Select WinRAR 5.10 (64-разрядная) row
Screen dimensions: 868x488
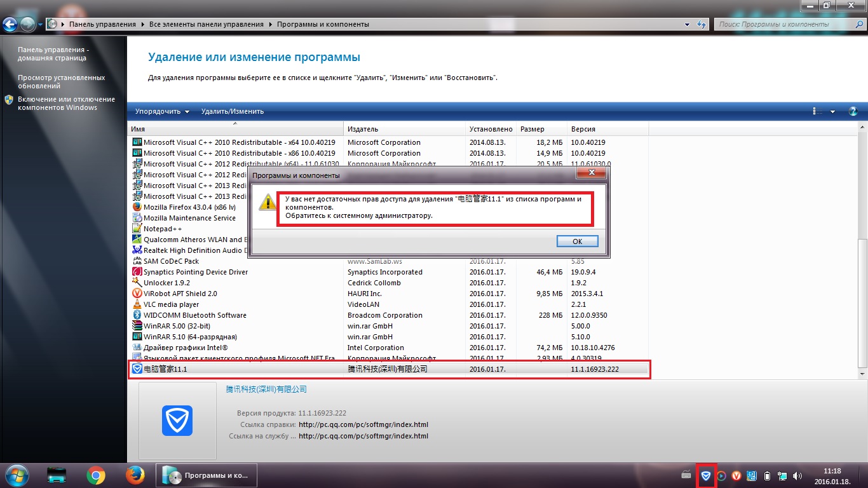point(389,337)
